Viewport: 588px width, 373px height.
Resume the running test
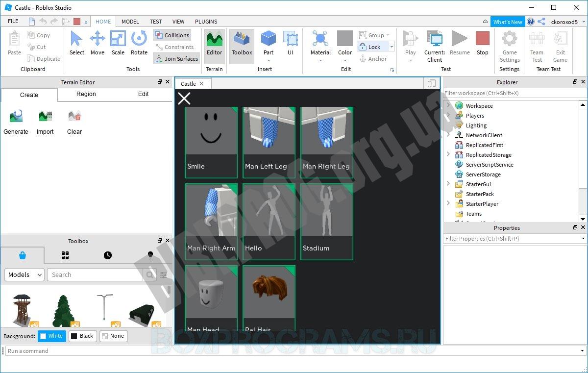pyautogui.click(x=460, y=43)
